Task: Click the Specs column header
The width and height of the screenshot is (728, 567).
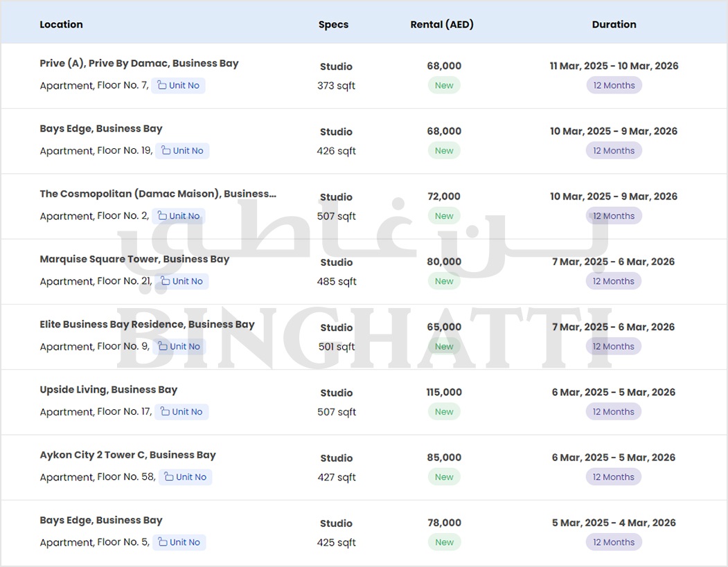Action: pyautogui.click(x=333, y=24)
